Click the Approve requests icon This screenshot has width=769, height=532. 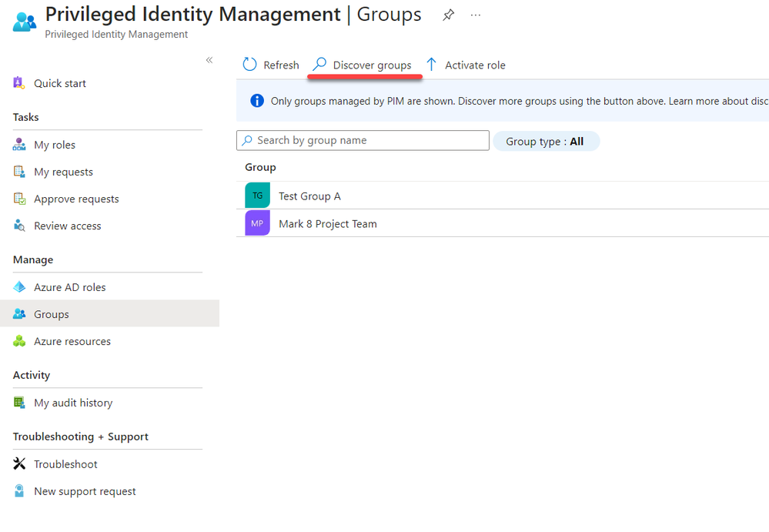(19, 199)
